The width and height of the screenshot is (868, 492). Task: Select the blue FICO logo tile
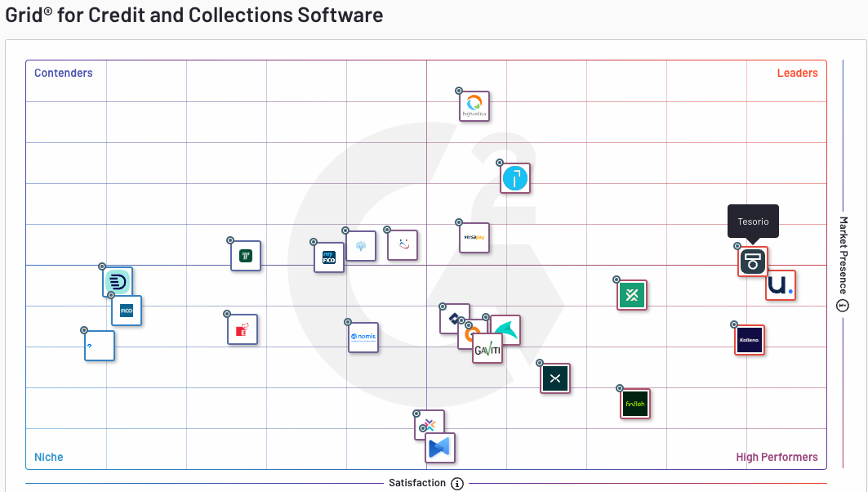click(x=127, y=311)
